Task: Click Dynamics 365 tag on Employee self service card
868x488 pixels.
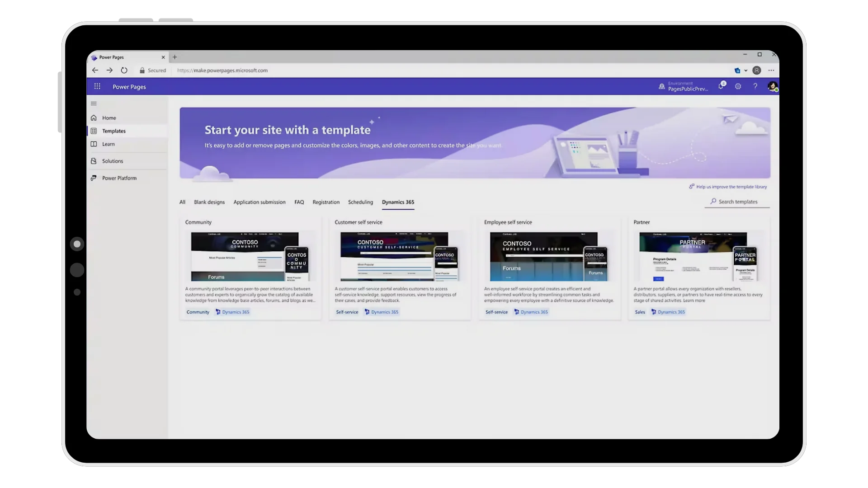Action: click(531, 312)
